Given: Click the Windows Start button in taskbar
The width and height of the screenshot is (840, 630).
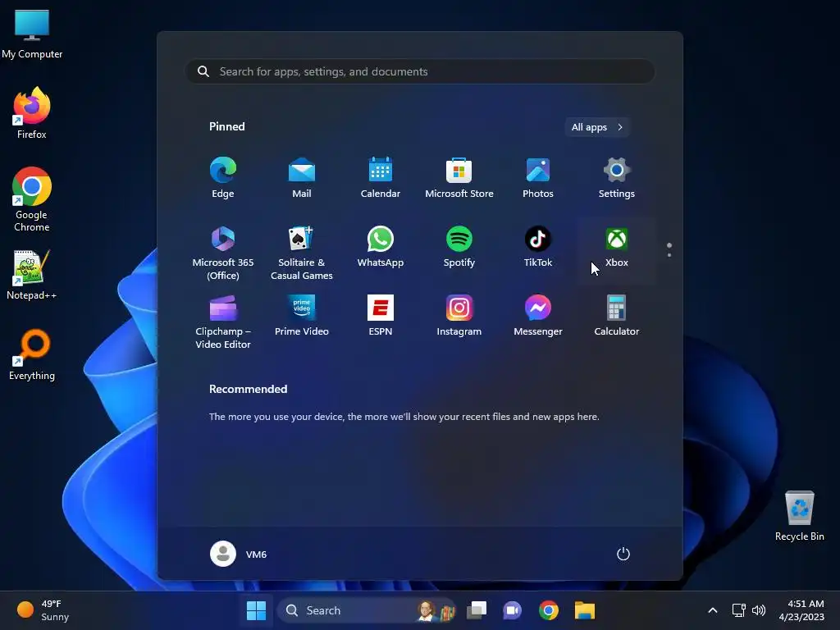Looking at the screenshot, I should pyautogui.click(x=256, y=610).
